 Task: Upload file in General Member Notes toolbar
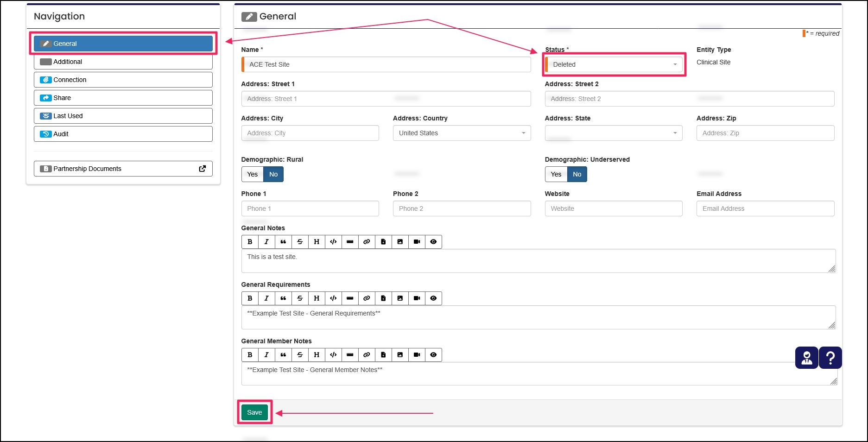383,355
